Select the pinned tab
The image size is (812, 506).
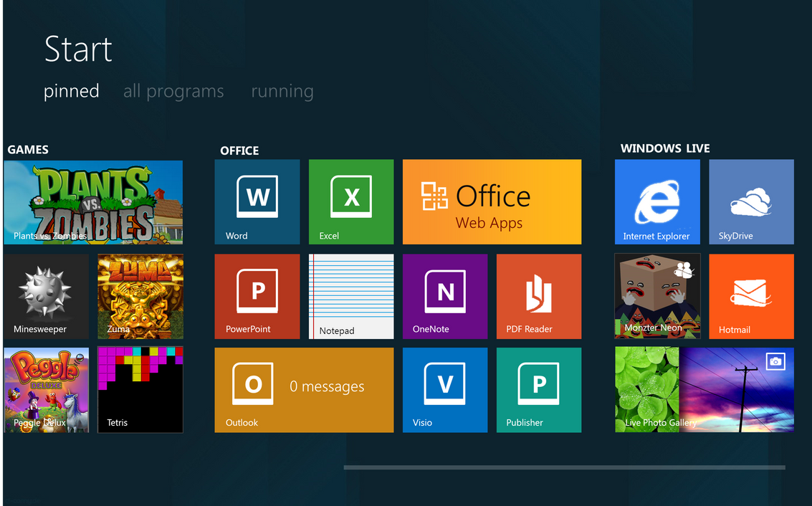tap(72, 91)
